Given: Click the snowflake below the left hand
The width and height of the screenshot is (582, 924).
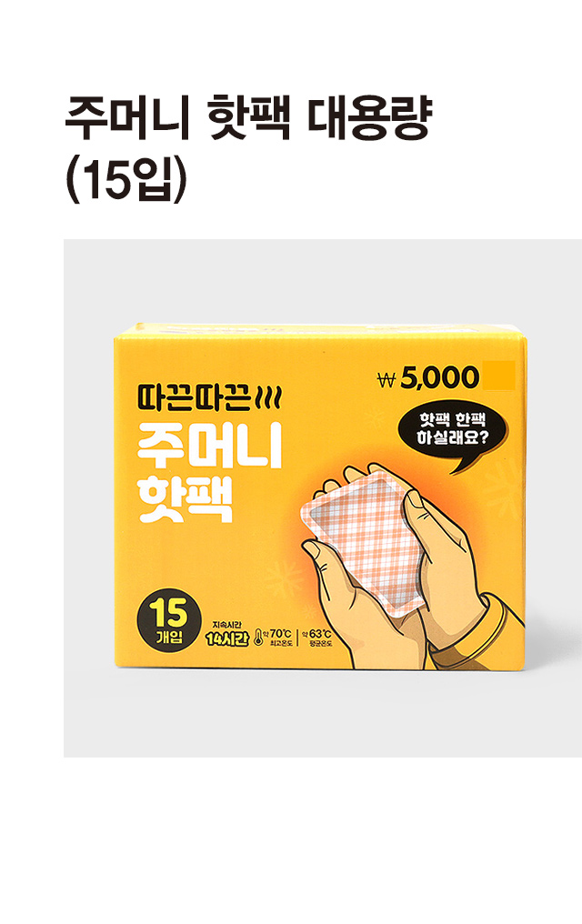Looking at the screenshot, I should [284, 578].
